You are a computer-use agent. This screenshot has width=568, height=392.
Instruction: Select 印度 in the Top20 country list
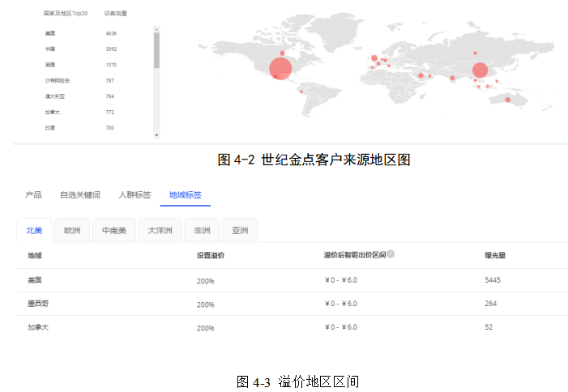tap(50, 128)
